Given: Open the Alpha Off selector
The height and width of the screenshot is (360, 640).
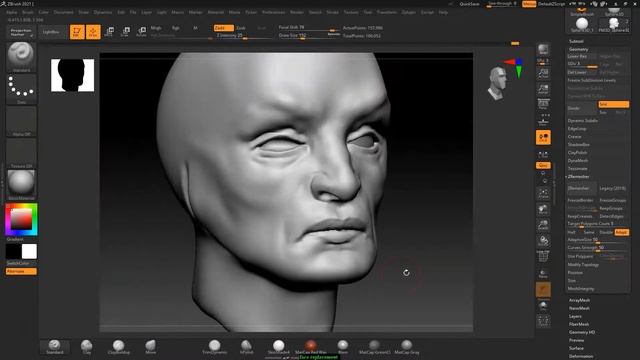Looking at the screenshot, I should [21, 121].
